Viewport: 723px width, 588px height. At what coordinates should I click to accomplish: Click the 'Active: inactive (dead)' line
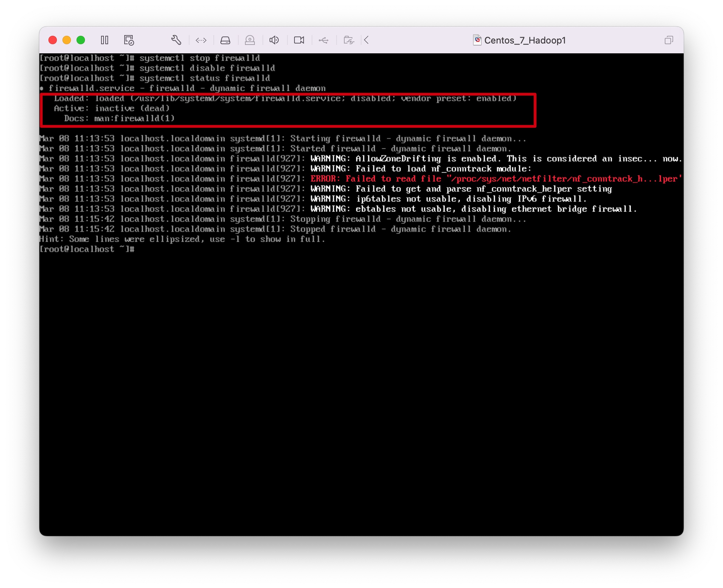[112, 108]
